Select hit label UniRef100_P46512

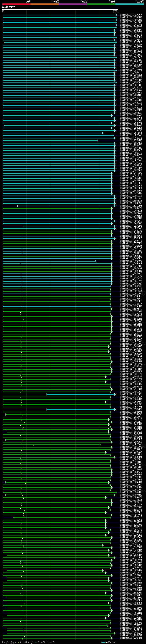point(131,108)
